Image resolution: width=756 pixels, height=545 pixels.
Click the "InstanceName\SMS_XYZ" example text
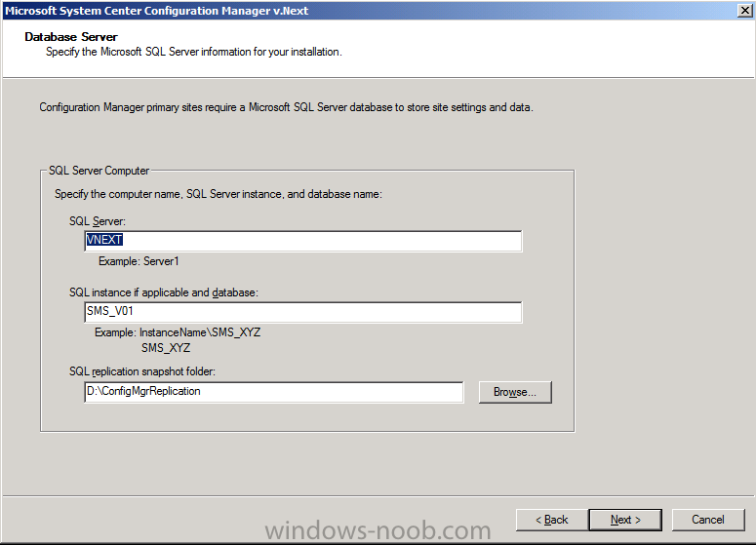[x=200, y=332]
